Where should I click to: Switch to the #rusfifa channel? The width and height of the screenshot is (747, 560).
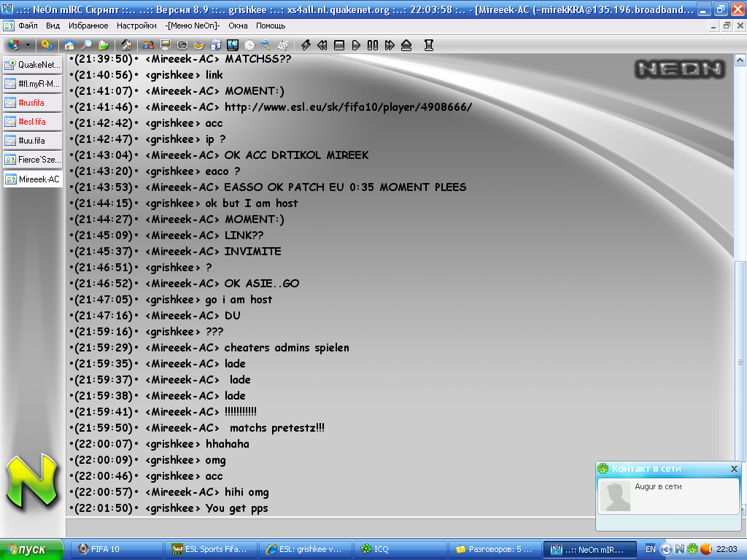coord(33,103)
